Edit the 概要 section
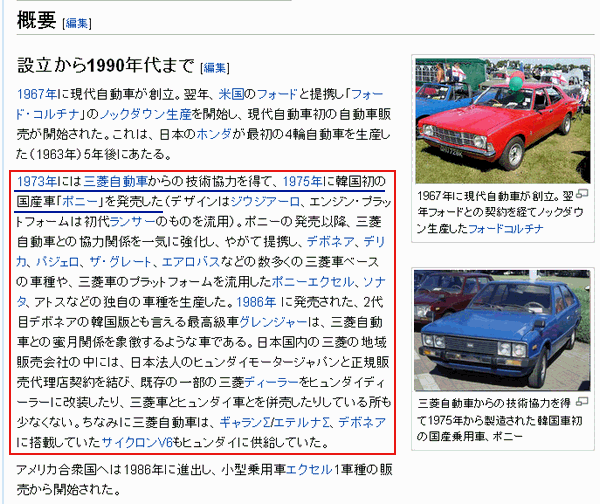The width and height of the screenshot is (600, 504). coord(77,22)
